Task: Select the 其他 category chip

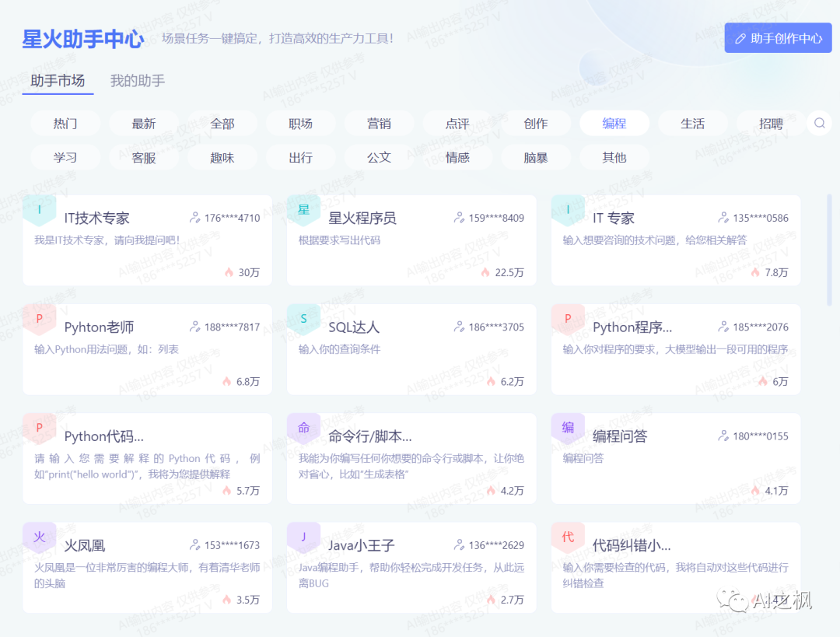Action: [x=614, y=158]
